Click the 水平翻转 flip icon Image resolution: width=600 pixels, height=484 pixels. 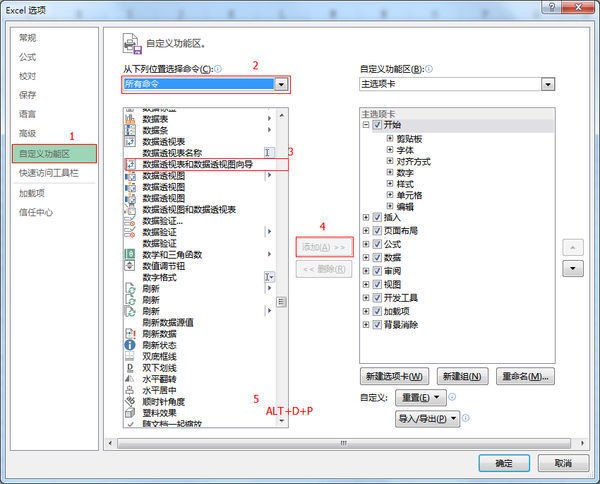pos(130,379)
